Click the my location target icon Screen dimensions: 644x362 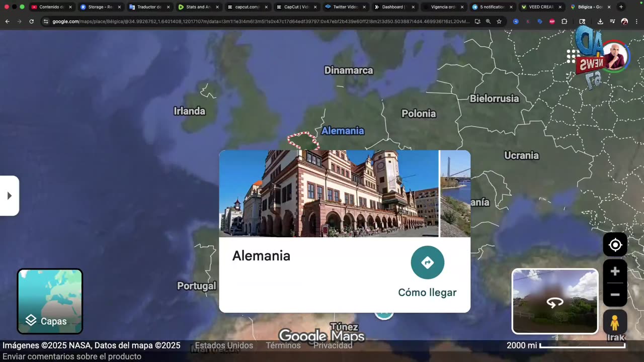point(615,245)
